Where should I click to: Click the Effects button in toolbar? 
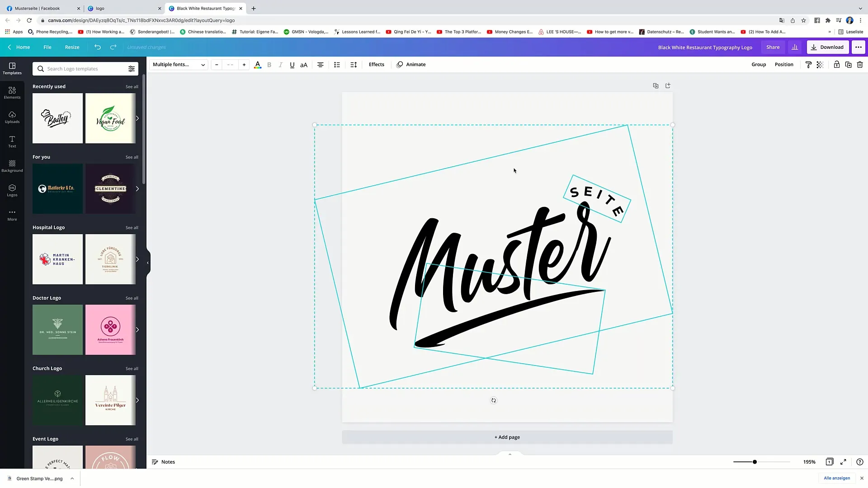pyautogui.click(x=376, y=64)
